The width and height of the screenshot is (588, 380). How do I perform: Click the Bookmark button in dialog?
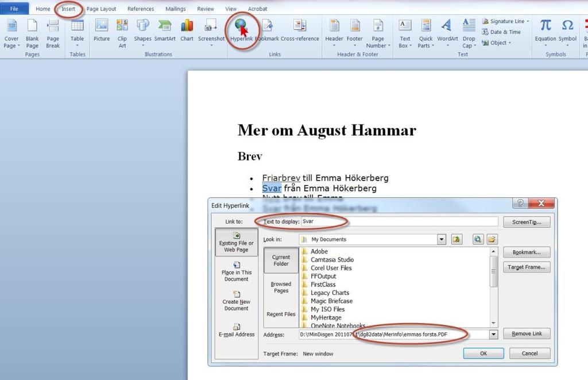pyautogui.click(x=527, y=252)
